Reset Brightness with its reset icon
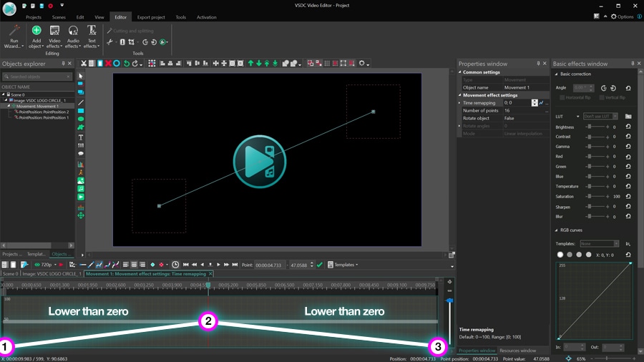 [628, 127]
